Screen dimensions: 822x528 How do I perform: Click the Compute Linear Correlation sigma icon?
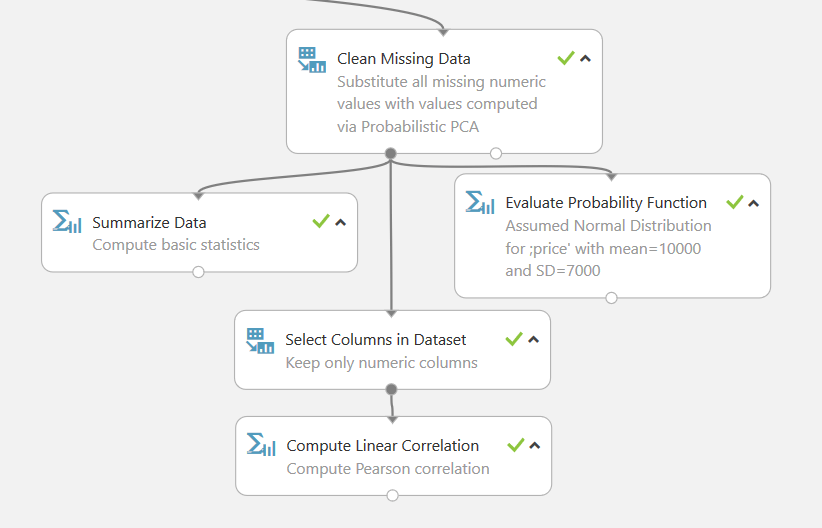261,445
